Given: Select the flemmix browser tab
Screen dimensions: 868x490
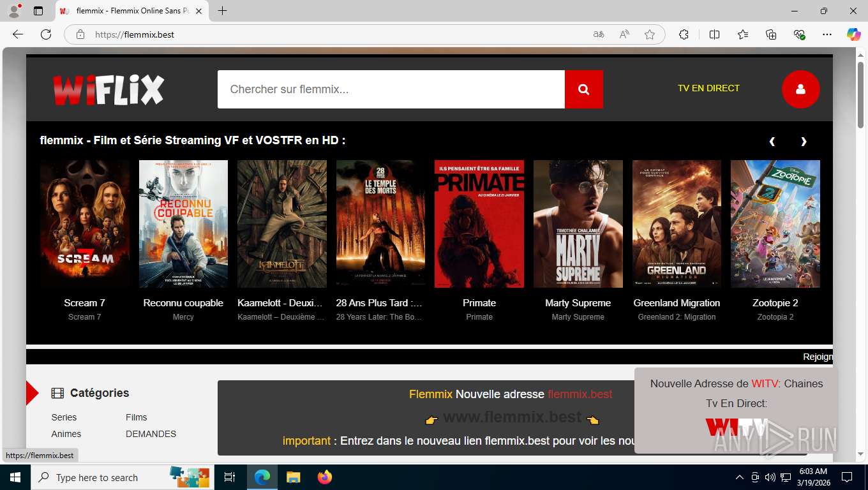Looking at the screenshot, I should (132, 11).
